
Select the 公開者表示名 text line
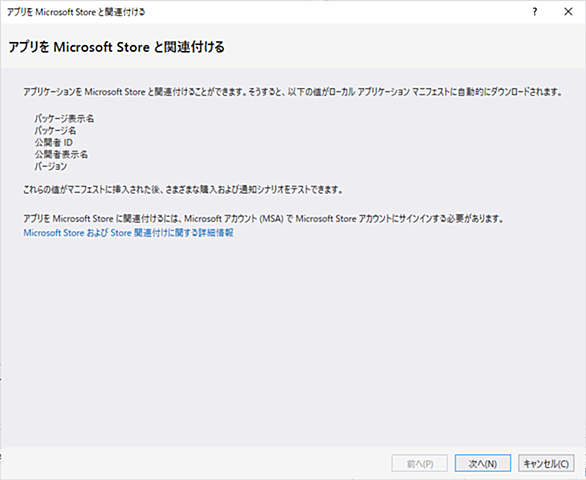61,154
